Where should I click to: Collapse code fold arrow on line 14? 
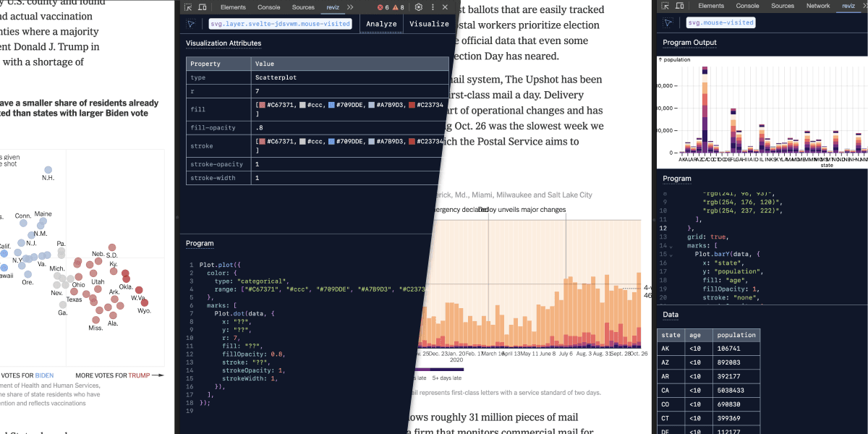670,246
